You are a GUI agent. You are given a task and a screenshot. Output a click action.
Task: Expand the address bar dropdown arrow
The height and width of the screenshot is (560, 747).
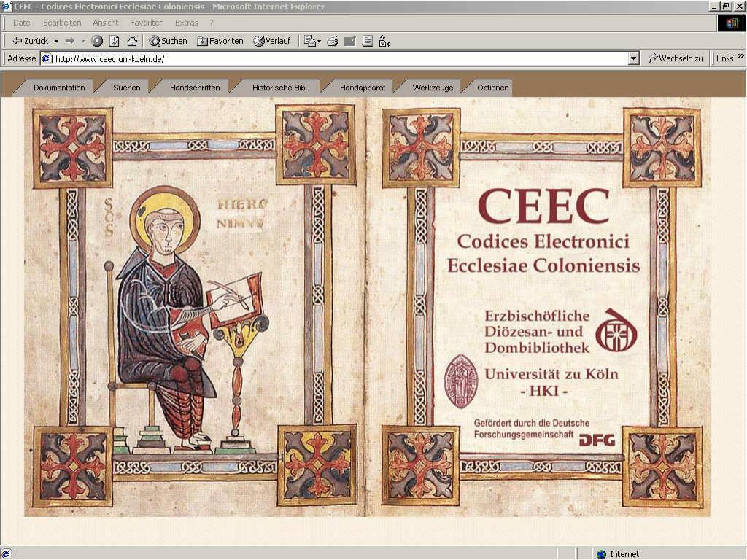click(x=634, y=59)
